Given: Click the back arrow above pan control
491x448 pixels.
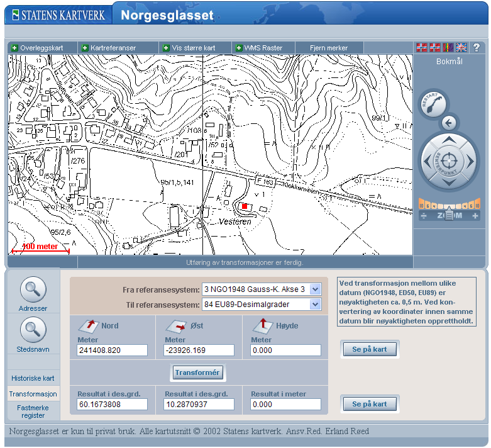Looking at the screenshot, I should tap(448, 123).
